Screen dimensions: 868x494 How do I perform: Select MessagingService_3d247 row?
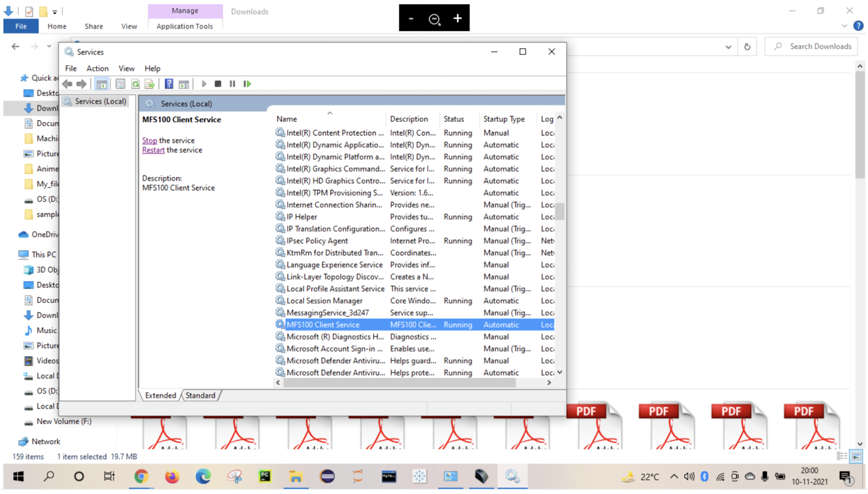(x=414, y=313)
